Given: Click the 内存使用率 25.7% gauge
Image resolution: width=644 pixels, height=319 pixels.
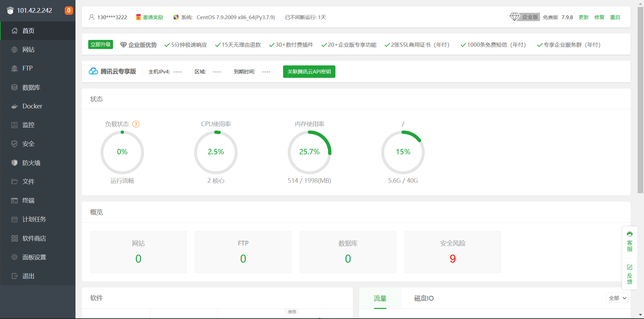Looking at the screenshot, I should (x=310, y=152).
